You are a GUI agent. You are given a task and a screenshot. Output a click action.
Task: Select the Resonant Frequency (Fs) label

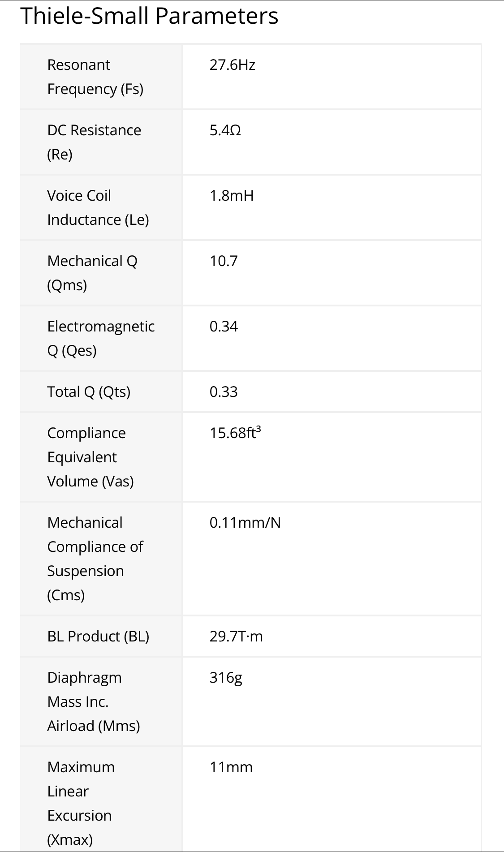click(x=95, y=77)
